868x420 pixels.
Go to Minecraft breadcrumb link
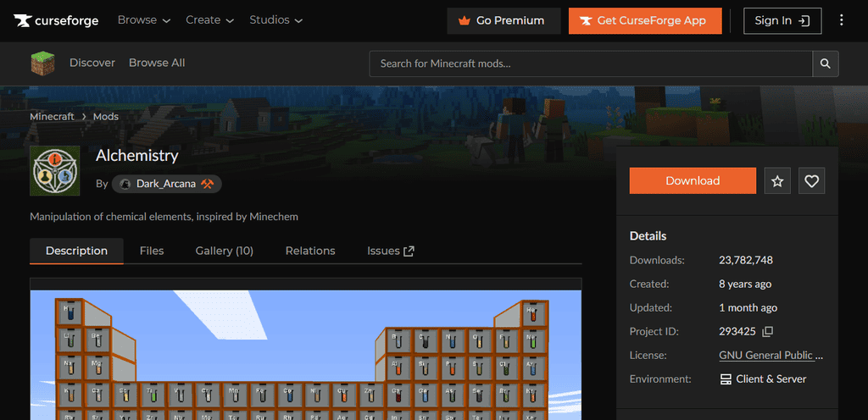coord(52,117)
